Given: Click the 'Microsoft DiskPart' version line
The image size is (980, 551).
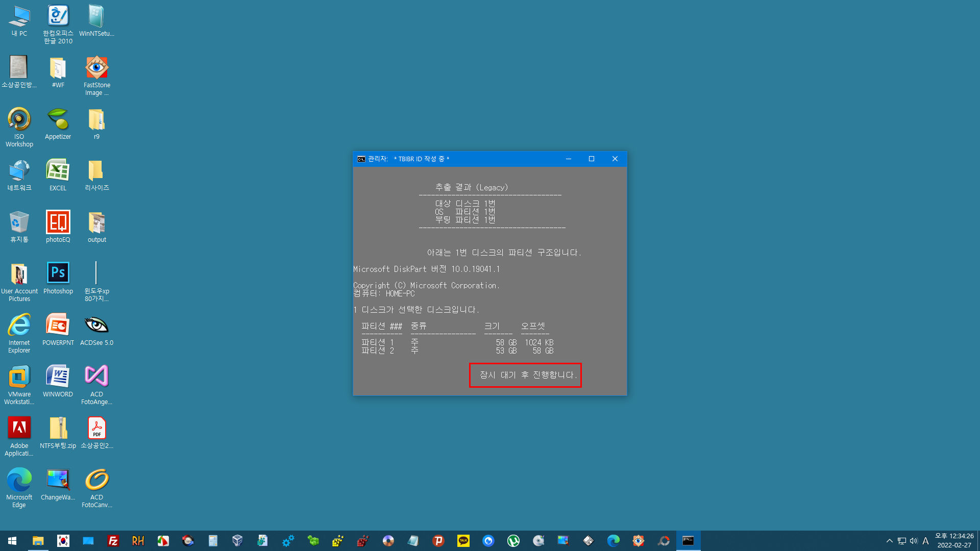Looking at the screenshot, I should point(427,269).
